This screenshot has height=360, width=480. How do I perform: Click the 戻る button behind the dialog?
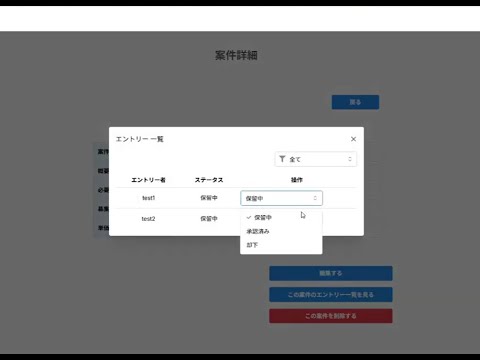(355, 102)
